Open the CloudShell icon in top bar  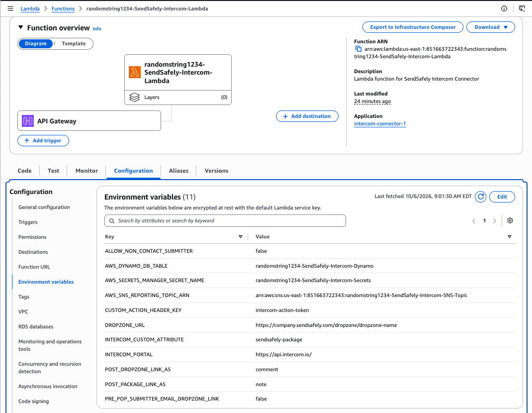coord(522,8)
